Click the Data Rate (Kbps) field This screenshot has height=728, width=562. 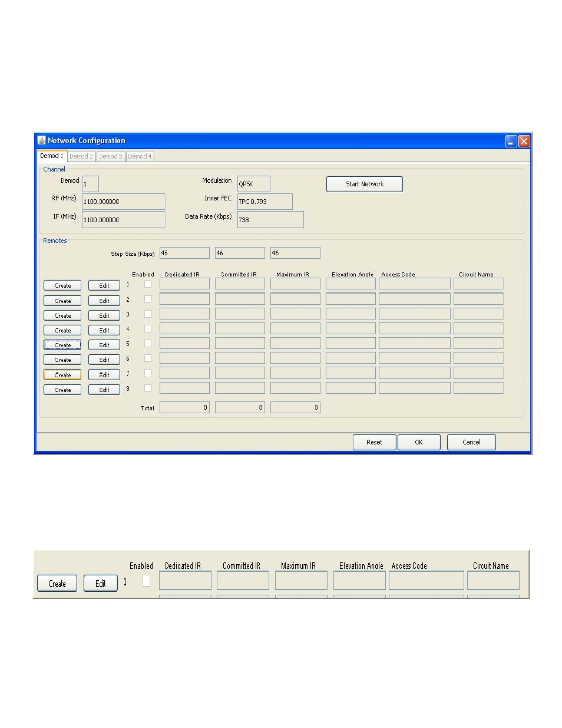270,219
